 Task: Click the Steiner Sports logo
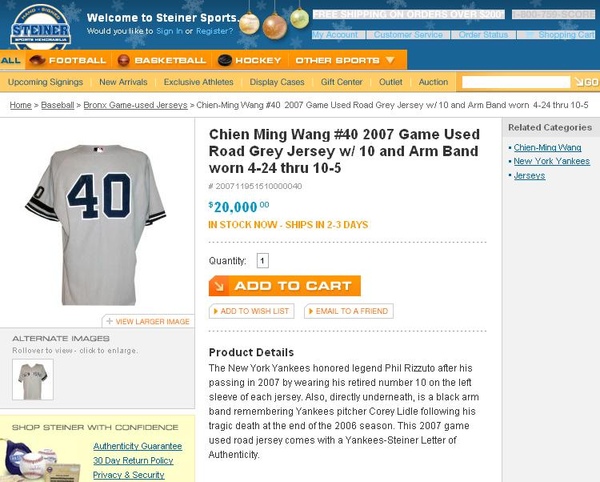41,28
